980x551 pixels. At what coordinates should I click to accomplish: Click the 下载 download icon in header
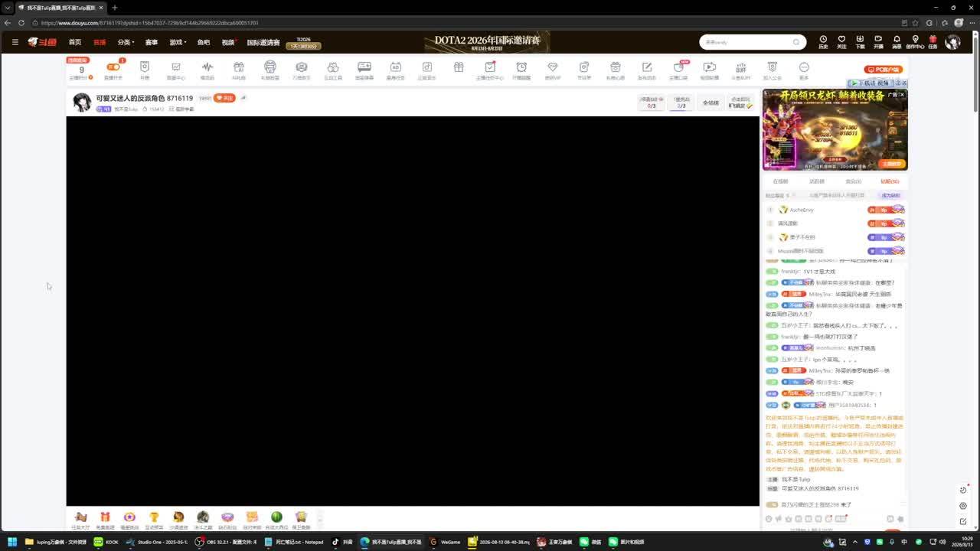860,41
